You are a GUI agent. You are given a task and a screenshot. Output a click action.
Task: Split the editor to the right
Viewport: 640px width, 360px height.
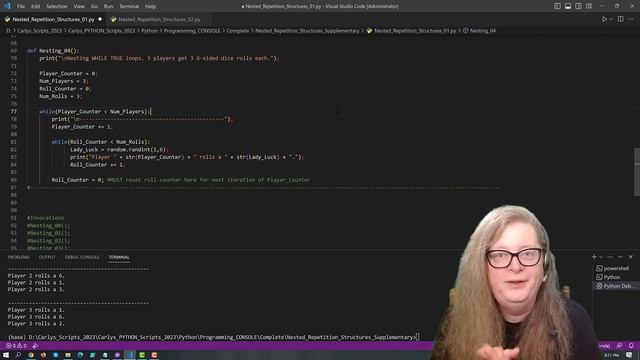(x=620, y=19)
